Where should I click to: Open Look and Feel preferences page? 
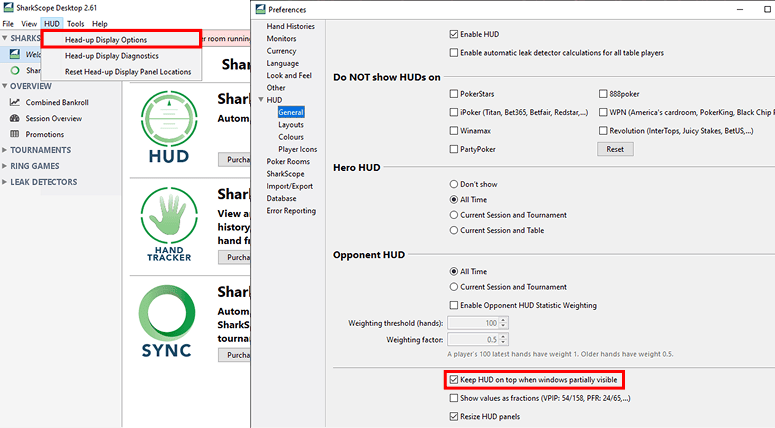click(x=289, y=75)
